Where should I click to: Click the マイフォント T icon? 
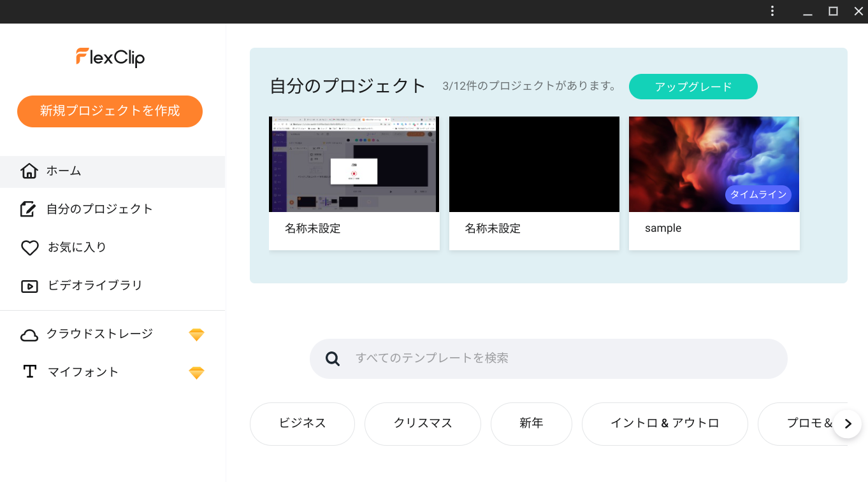tap(29, 372)
